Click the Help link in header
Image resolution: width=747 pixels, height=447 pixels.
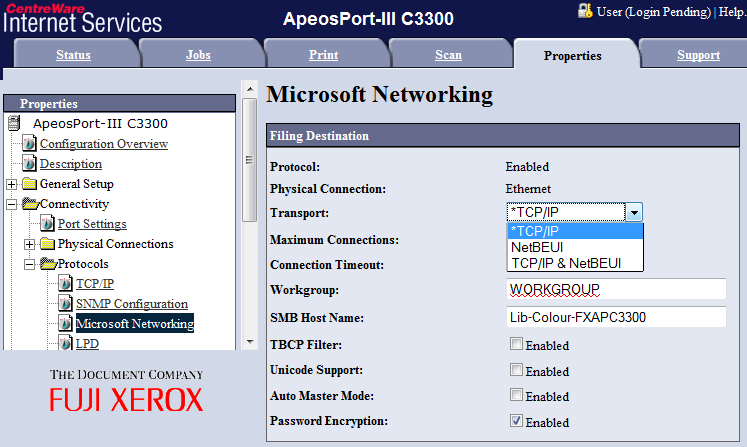732,11
